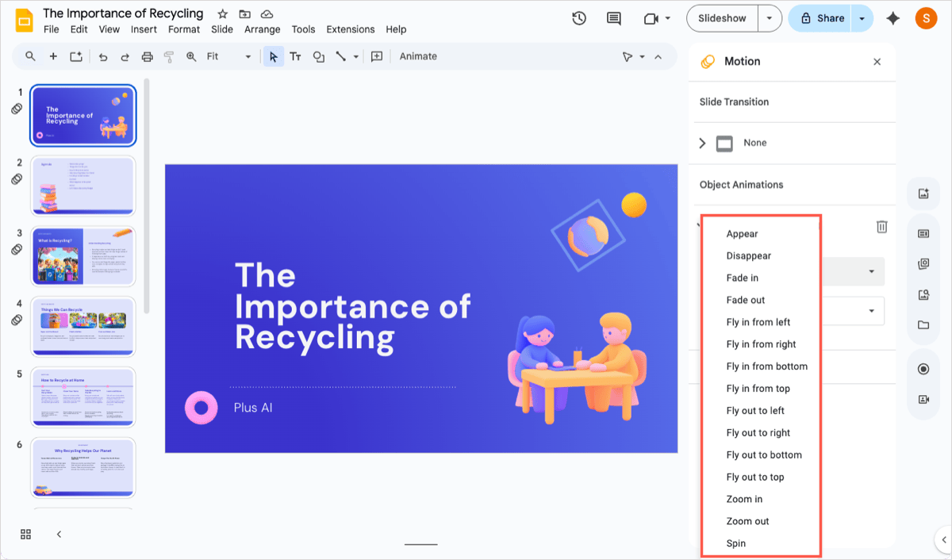Screen dimensions: 952x560
Task: Click the redo arrow
Action: pyautogui.click(x=125, y=56)
